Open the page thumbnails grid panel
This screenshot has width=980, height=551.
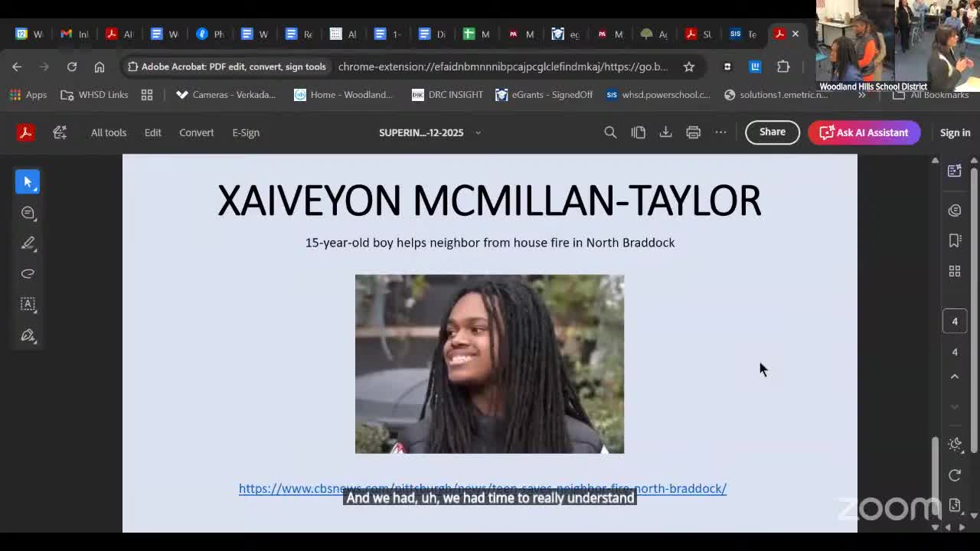click(955, 271)
